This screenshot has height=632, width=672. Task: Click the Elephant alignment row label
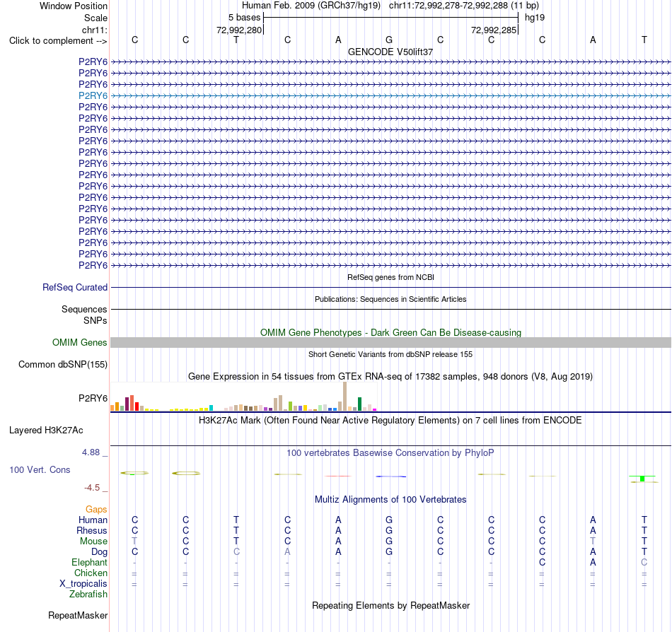pyautogui.click(x=89, y=562)
